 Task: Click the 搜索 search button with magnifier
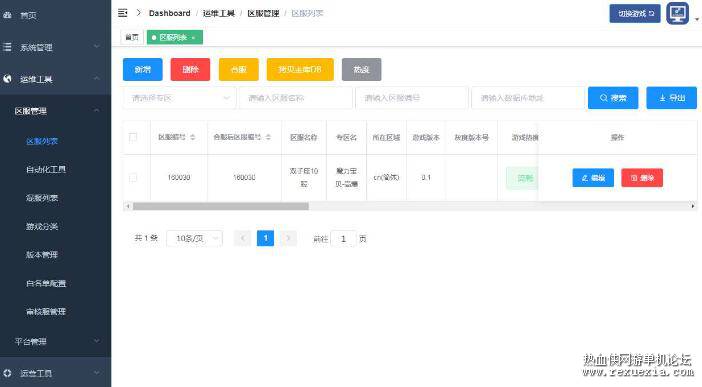pos(613,98)
